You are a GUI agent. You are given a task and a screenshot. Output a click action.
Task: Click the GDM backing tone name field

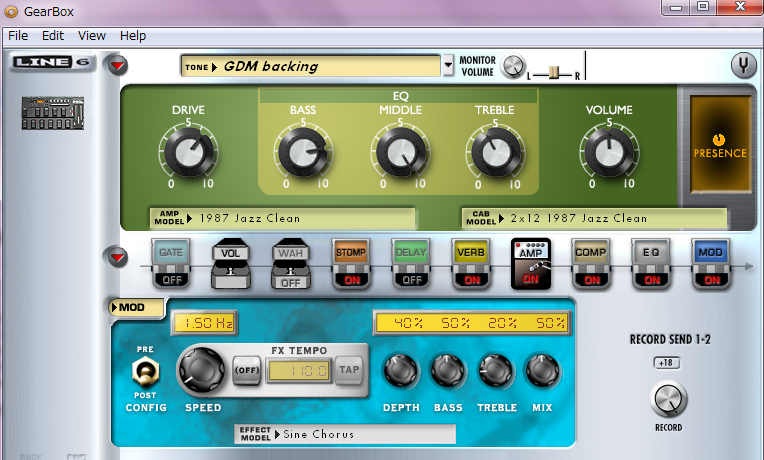click(310, 66)
